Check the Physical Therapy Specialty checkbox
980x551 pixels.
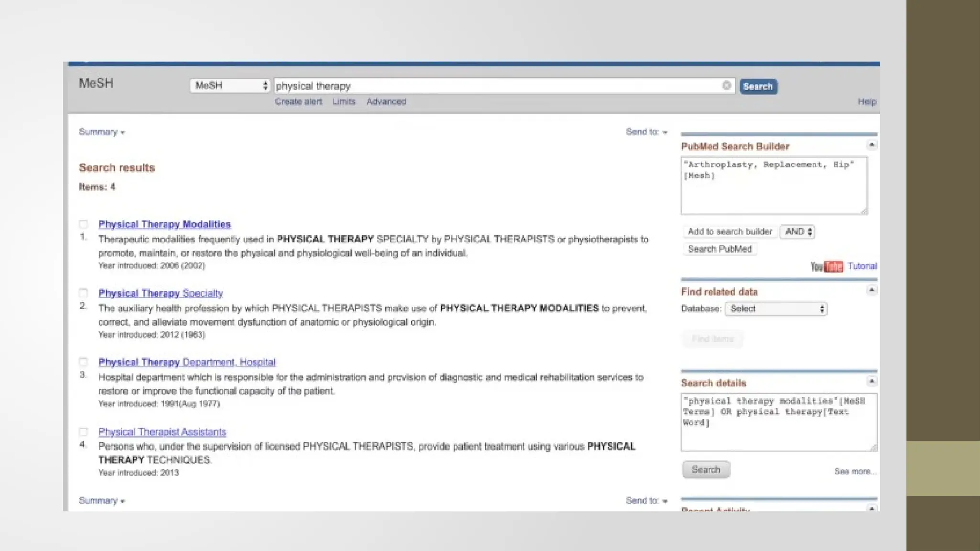click(x=84, y=293)
